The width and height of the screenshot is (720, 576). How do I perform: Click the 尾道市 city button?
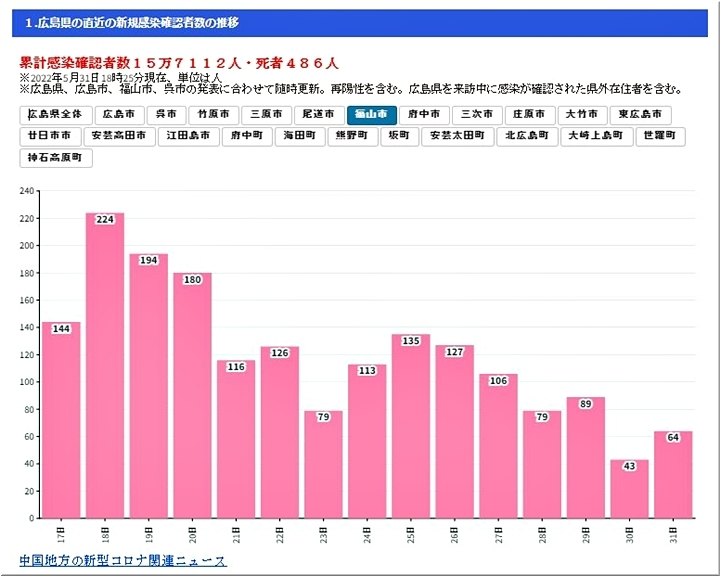[x=319, y=115]
